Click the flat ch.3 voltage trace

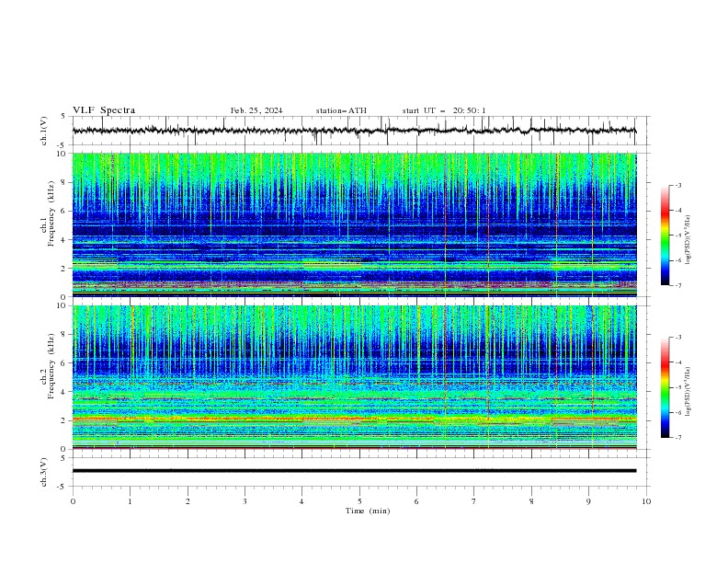(354, 471)
